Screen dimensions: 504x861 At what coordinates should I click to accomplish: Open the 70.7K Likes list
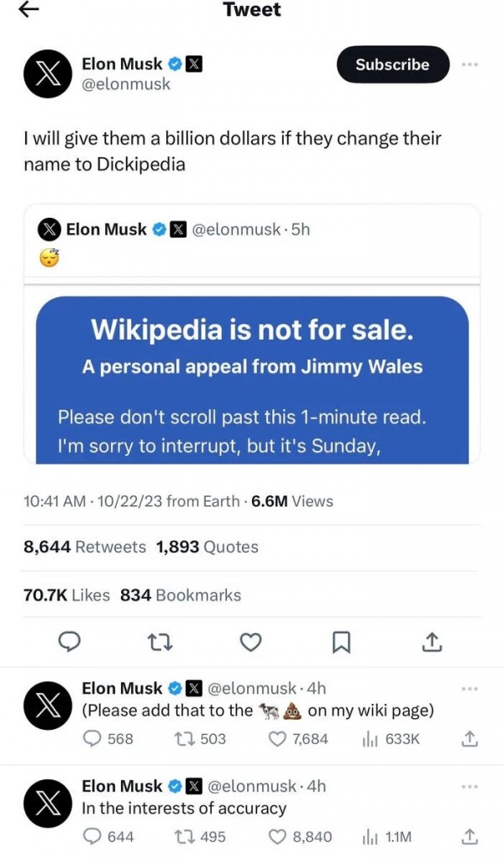tap(67, 594)
